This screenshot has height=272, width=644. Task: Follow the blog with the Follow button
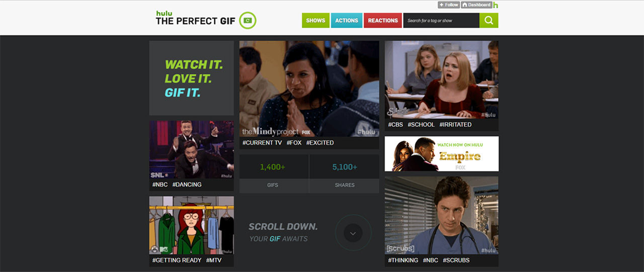[449, 5]
